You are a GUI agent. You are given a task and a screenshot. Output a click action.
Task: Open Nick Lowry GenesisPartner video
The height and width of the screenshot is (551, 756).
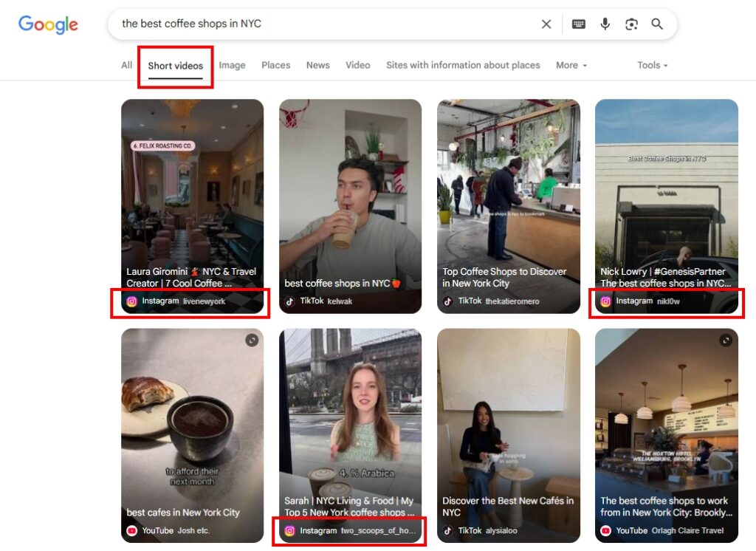tap(667, 207)
